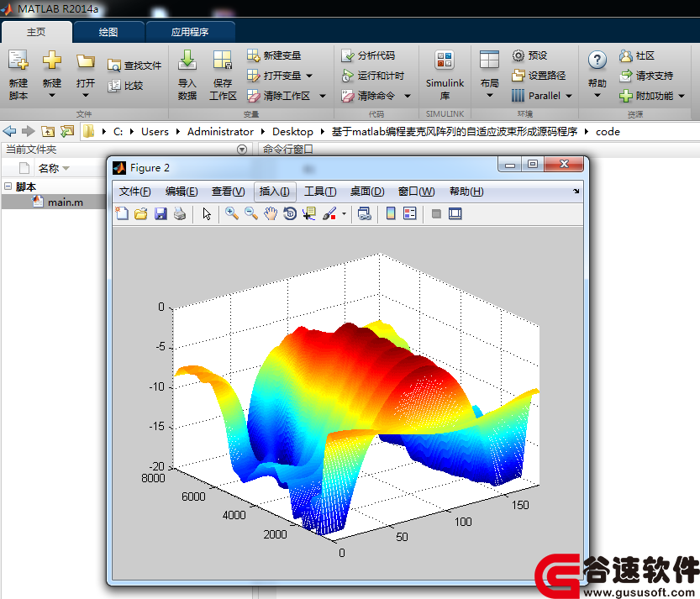Click Print Figure icon in Figure 2 toolbar
This screenshot has height=599, width=700.
point(180,213)
